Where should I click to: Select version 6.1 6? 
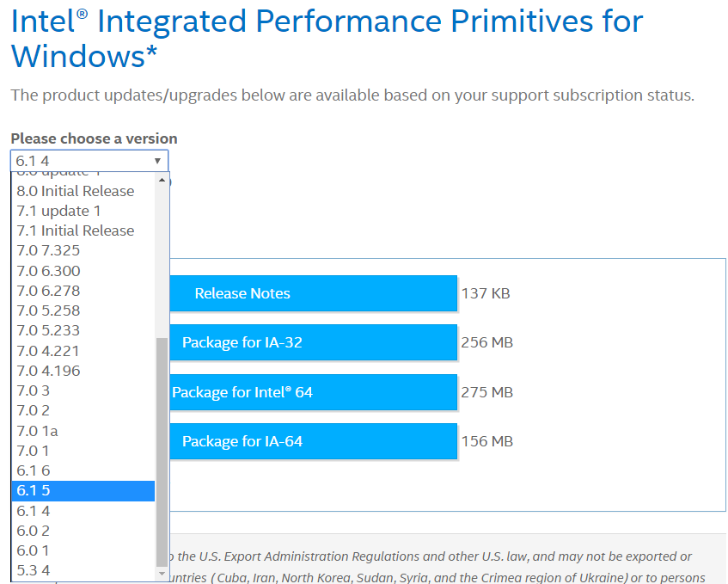[x=34, y=470]
